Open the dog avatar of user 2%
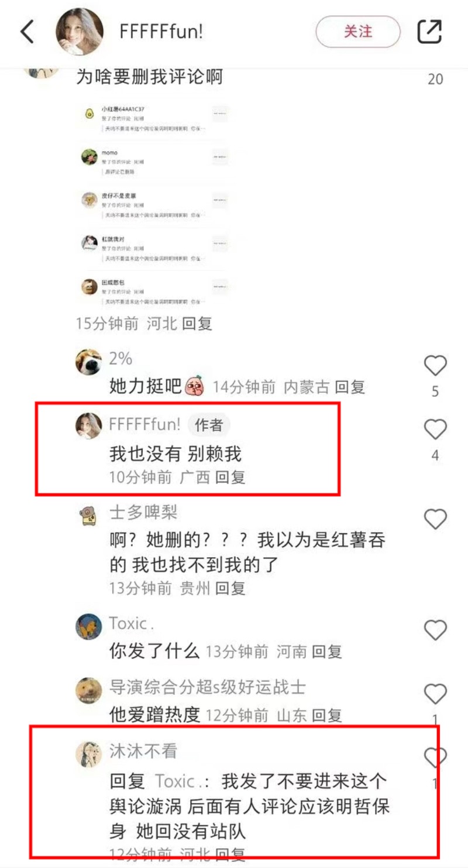Image resolution: width=468 pixels, height=868 pixels. tap(88, 362)
